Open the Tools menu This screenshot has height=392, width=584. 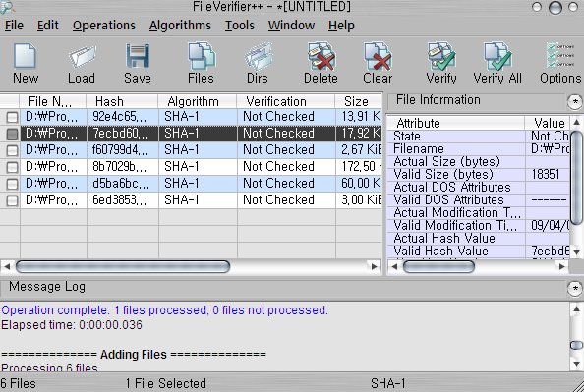point(240,26)
